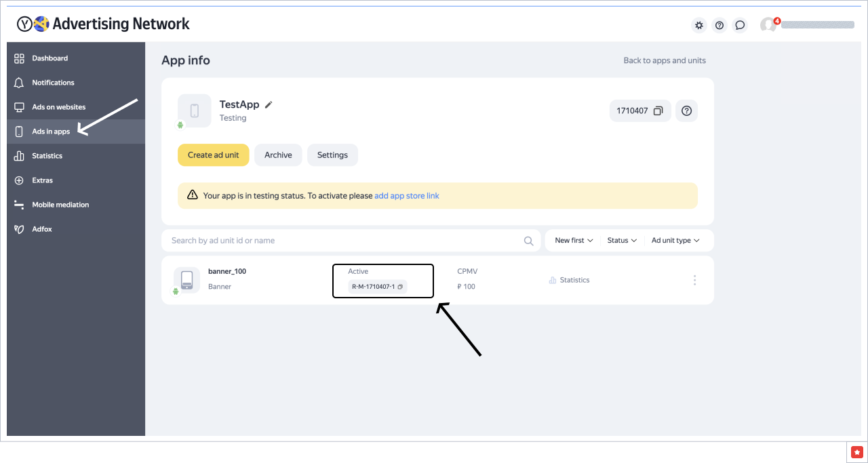Go to Dashboard in the sidebar
The height and width of the screenshot is (463, 868).
tap(50, 58)
